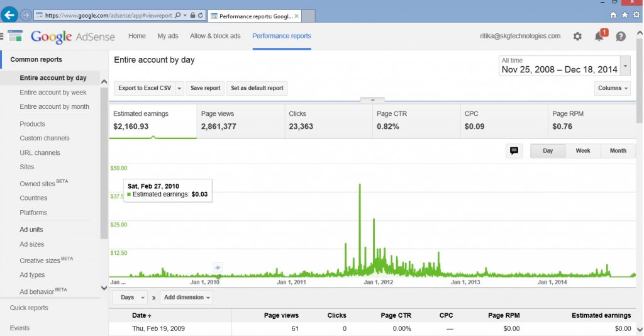This screenshot has width=644, height=336.
Task: Click the padlock security icon in address bar
Action: [x=192, y=15]
